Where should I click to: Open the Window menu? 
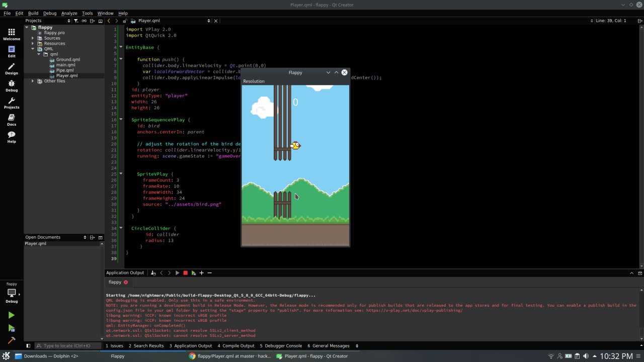(x=105, y=13)
